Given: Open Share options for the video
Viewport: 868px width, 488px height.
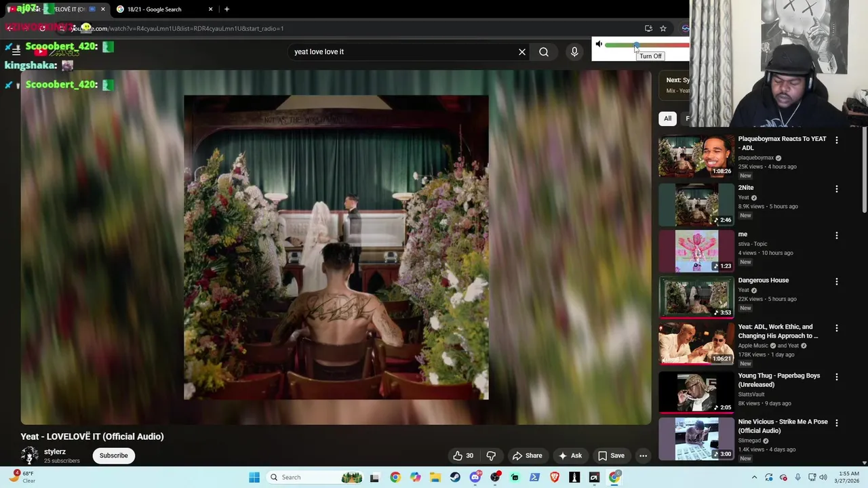Looking at the screenshot, I should tap(528, 455).
